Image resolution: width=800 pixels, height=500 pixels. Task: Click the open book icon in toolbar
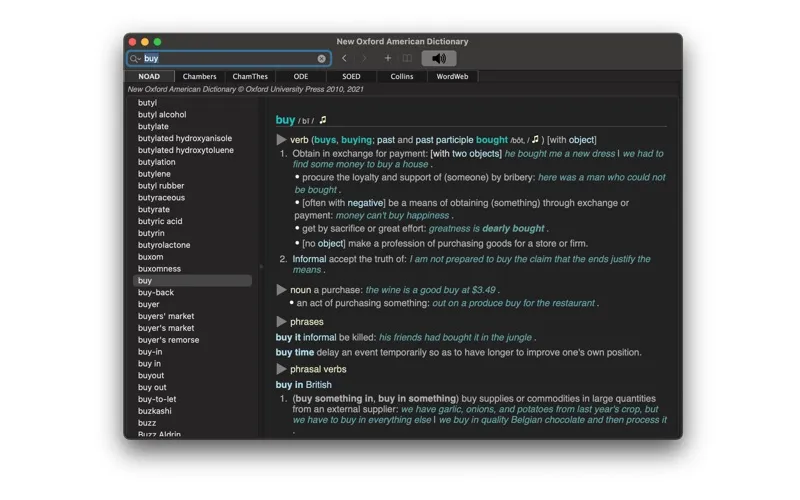point(407,58)
